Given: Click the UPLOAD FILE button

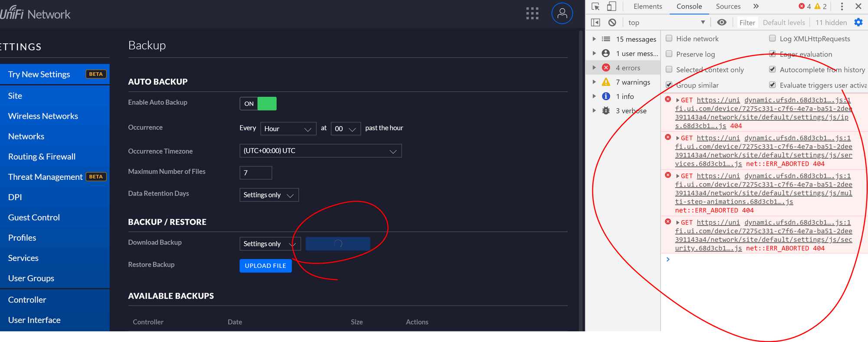Looking at the screenshot, I should tap(265, 266).
